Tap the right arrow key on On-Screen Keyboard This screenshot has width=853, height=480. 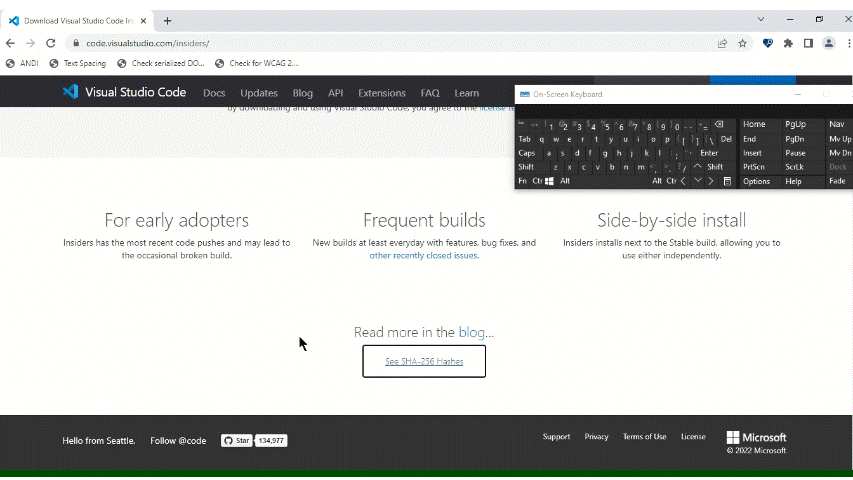pyautogui.click(x=711, y=181)
